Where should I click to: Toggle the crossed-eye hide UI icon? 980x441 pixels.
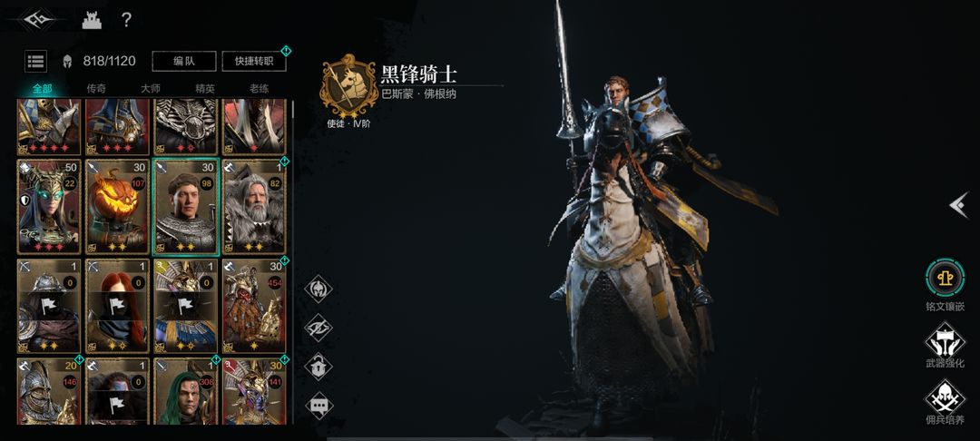[x=318, y=328]
